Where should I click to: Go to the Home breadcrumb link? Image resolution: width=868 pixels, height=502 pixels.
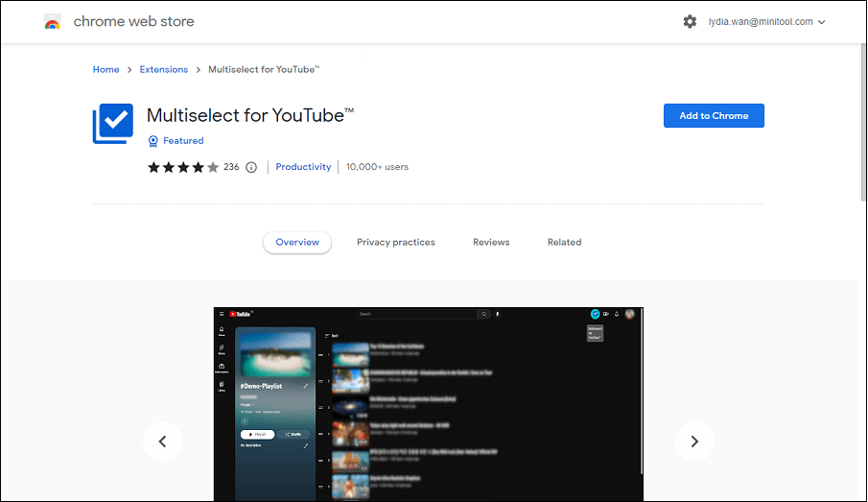click(106, 69)
